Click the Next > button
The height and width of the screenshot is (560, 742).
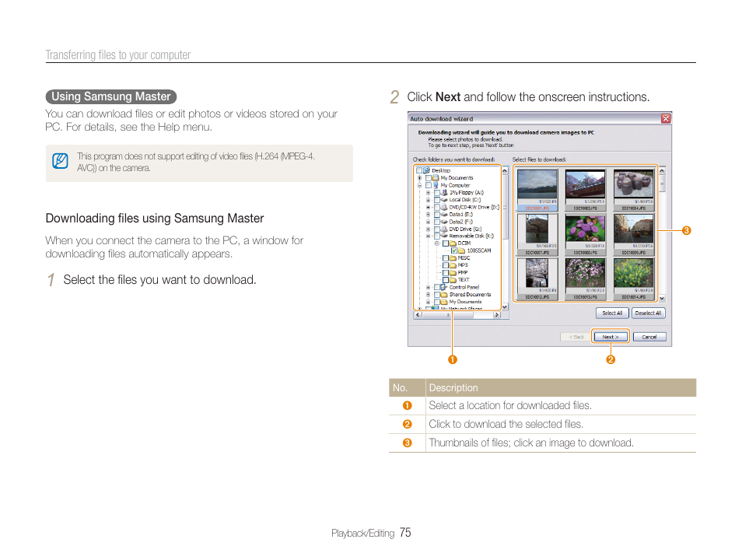(611, 337)
